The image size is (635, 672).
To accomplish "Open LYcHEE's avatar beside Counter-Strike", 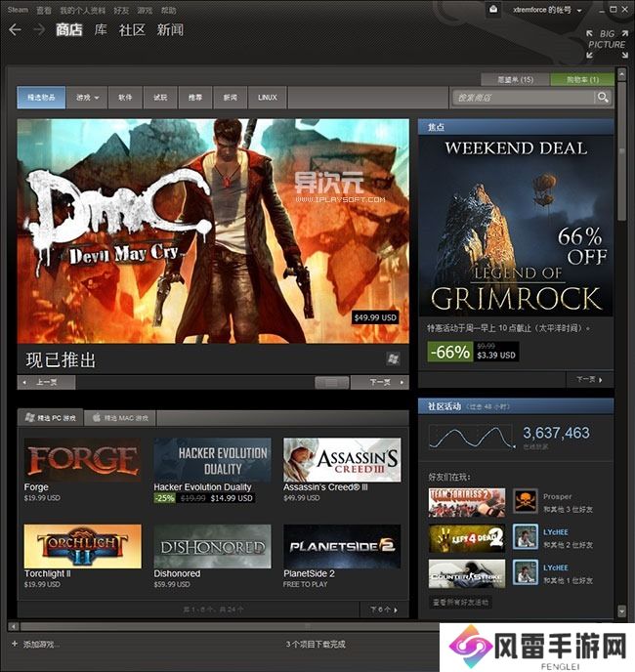I will coord(526,572).
